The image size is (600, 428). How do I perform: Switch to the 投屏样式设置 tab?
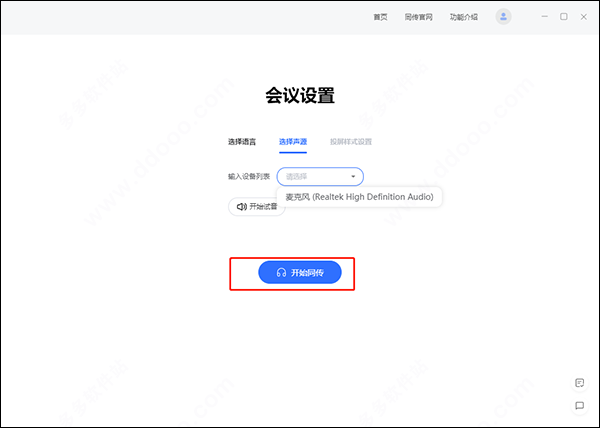351,142
